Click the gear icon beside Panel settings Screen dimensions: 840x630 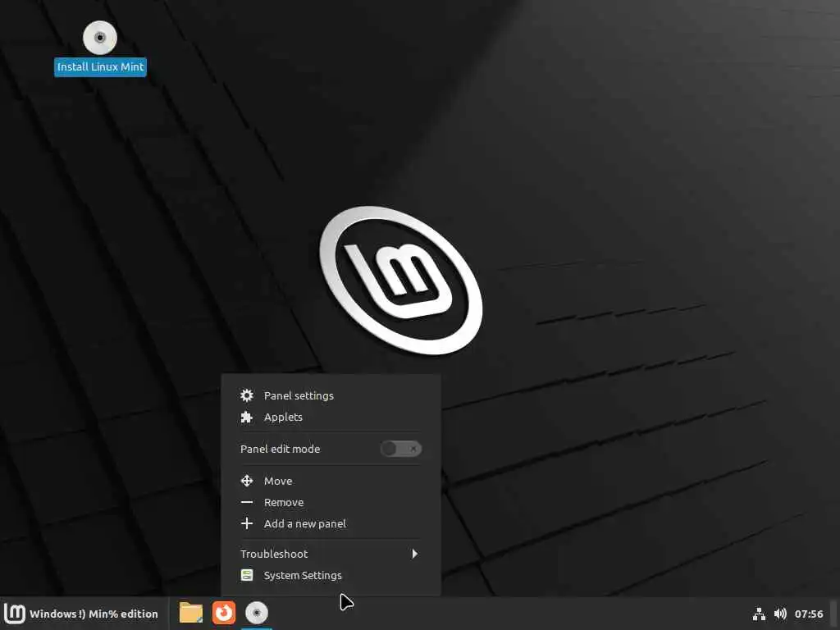coord(246,395)
